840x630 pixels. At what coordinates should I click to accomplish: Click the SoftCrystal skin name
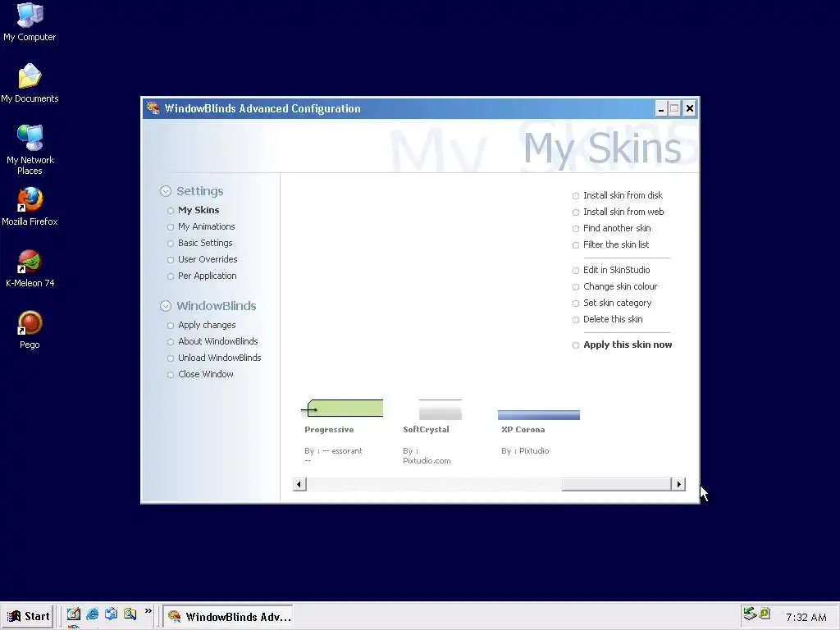pyautogui.click(x=426, y=430)
